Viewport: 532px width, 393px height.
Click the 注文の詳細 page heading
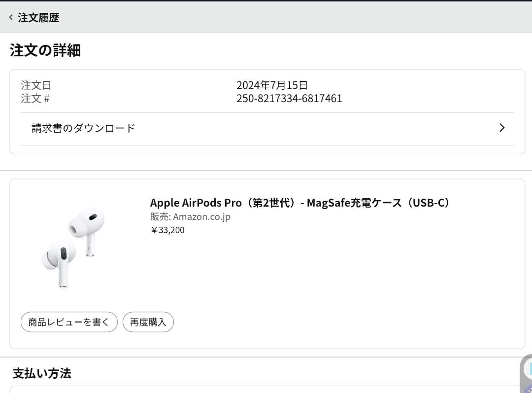(x=44, y=50)
